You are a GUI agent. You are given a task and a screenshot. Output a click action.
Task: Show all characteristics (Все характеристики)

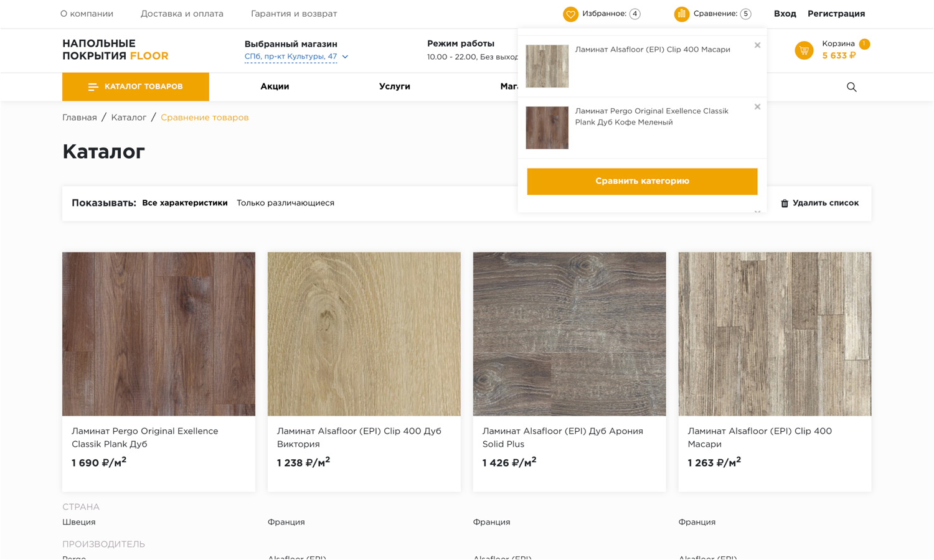tap(184, 203)
